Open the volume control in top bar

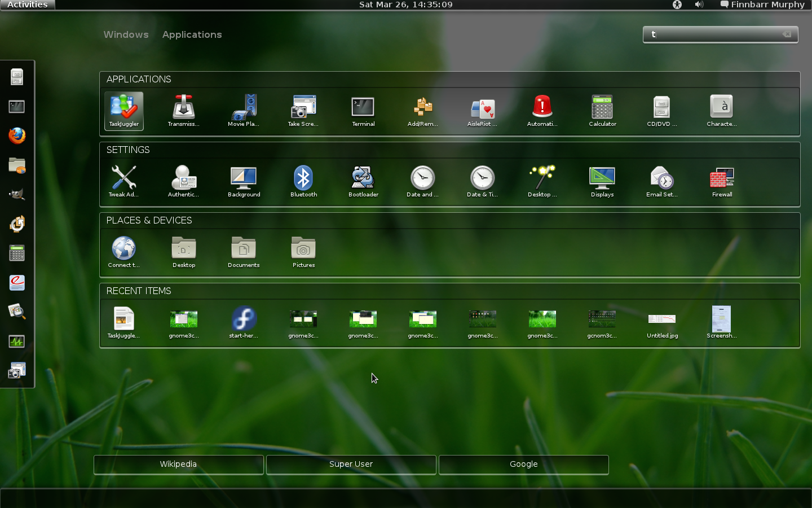coord(699,5)
